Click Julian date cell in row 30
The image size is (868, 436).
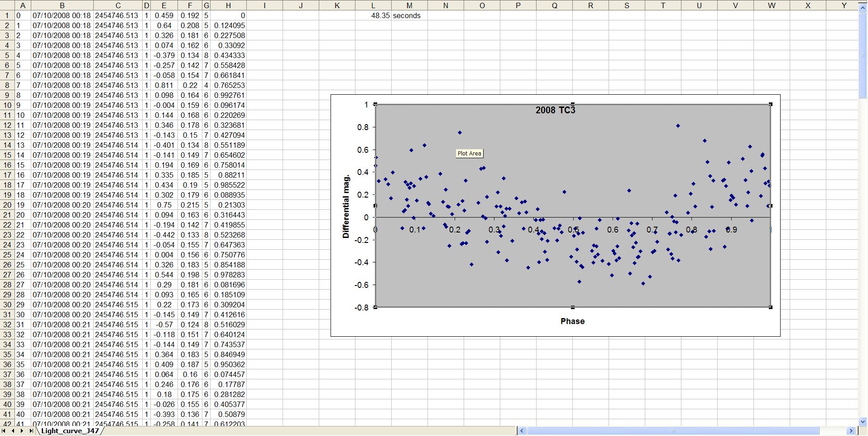click(x=118, y=305)
